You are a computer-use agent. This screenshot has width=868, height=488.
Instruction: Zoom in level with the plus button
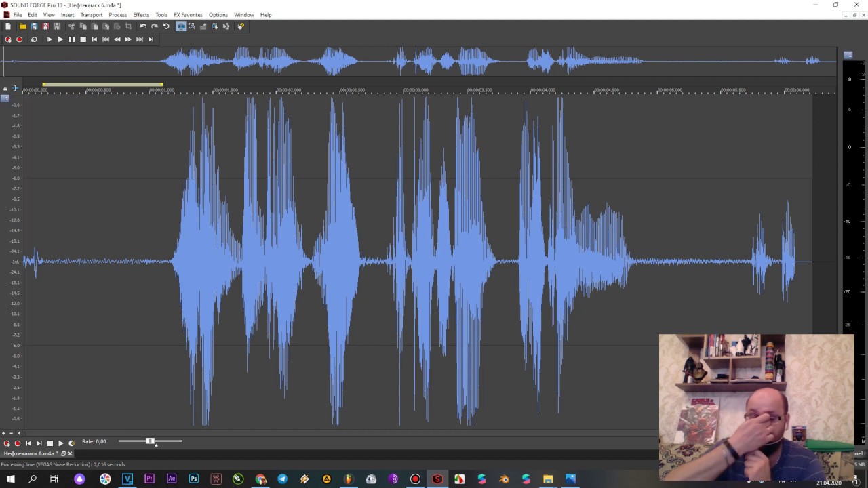3,433
